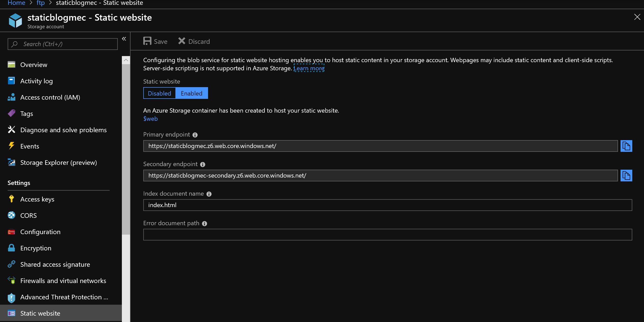The height and width of the screenshot is (322, 644).
Task: Open Access control (IAM) menu item
Action: point(61,97)
